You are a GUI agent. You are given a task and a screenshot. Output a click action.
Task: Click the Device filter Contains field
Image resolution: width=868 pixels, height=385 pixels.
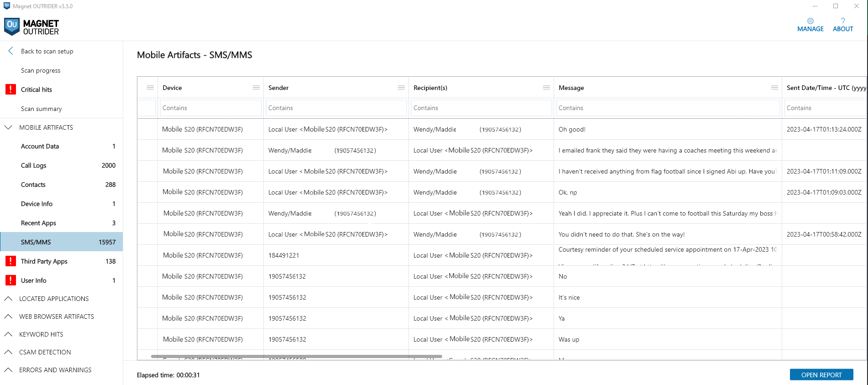[211, 108]
